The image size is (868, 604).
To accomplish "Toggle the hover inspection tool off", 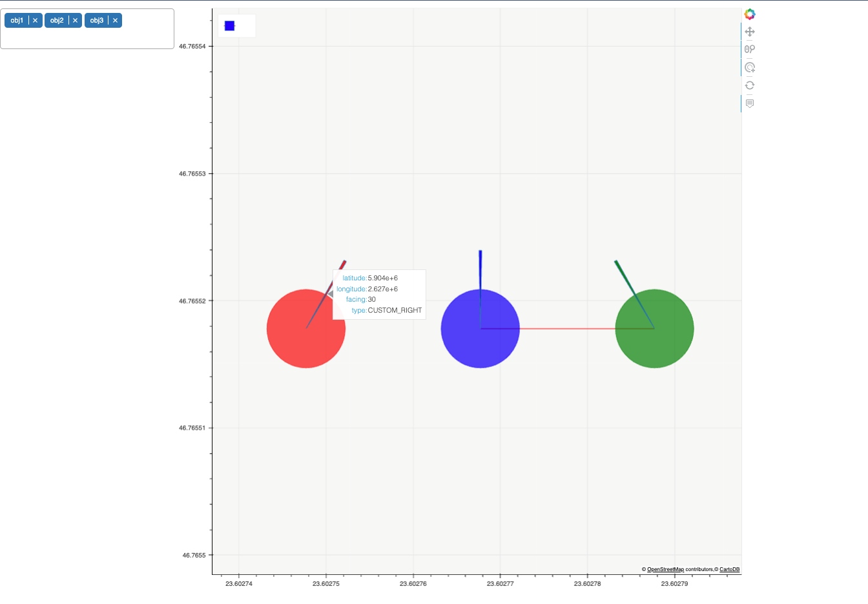I will 749,103.
